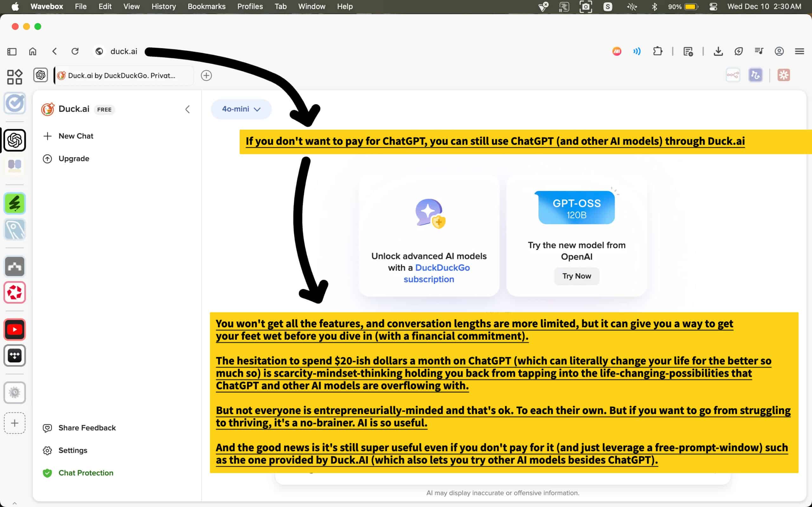Open the Wavebox hamburger menu

pos(799,51)
